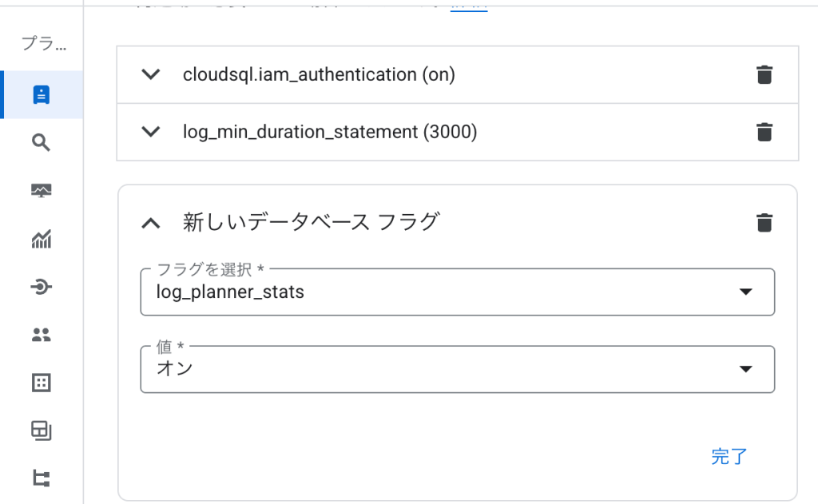Expand the cloudsql.iam_authentication flag row
This screenshot has height=504, width=818.
pos(151,74)
